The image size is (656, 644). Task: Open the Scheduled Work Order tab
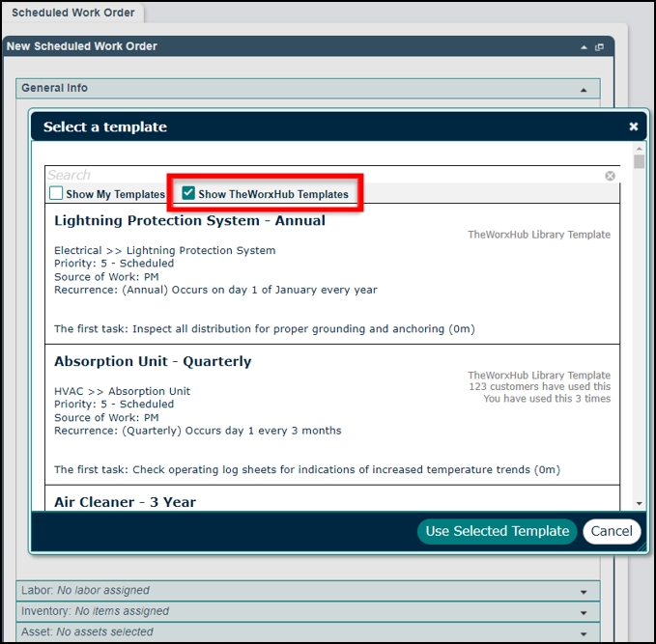(73, 13)
